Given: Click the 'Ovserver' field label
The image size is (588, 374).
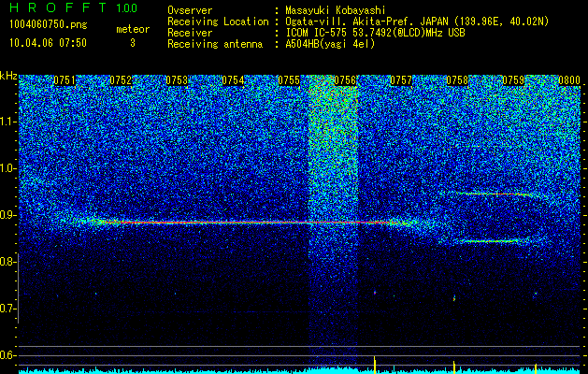Looking at the screenshot, I should pos(190,10).
